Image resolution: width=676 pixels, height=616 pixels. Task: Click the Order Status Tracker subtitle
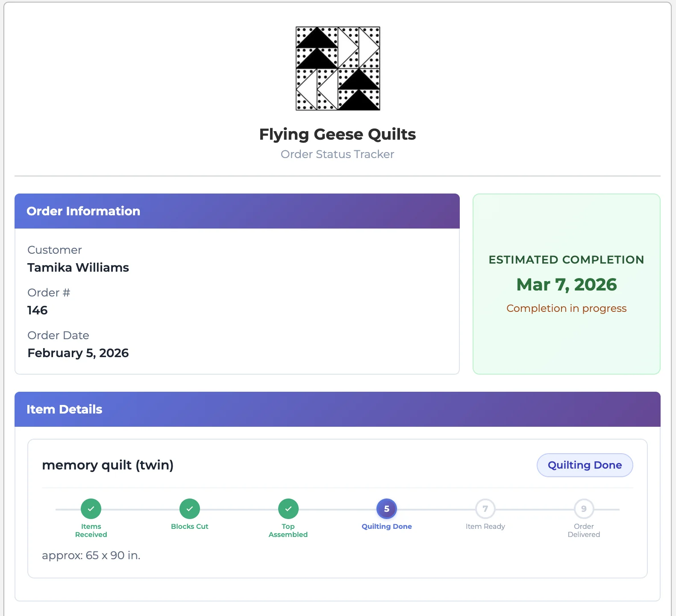pos(338,154)
